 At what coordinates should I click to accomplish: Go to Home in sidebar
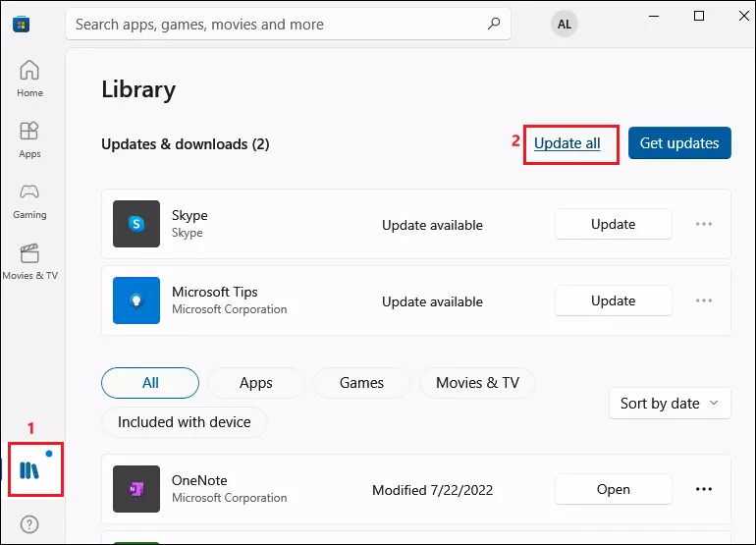pyautogui.click(x=29, y=80)
